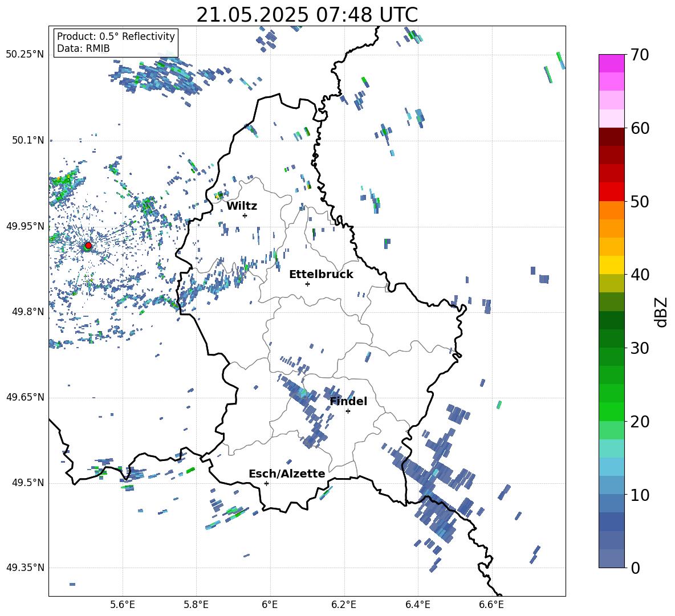
Task: Click the Findel station label
Action: 348,401
